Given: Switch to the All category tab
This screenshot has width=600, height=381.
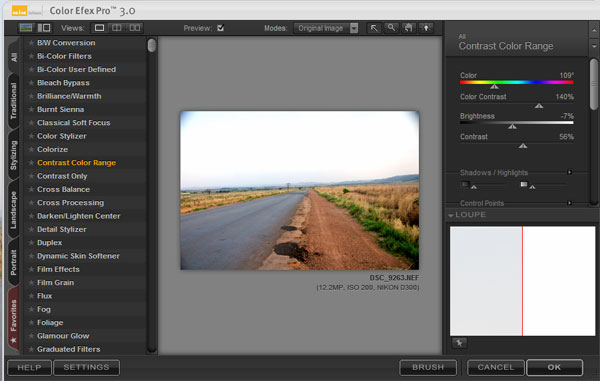Looking at the screenshot, I should click(14, 57).
